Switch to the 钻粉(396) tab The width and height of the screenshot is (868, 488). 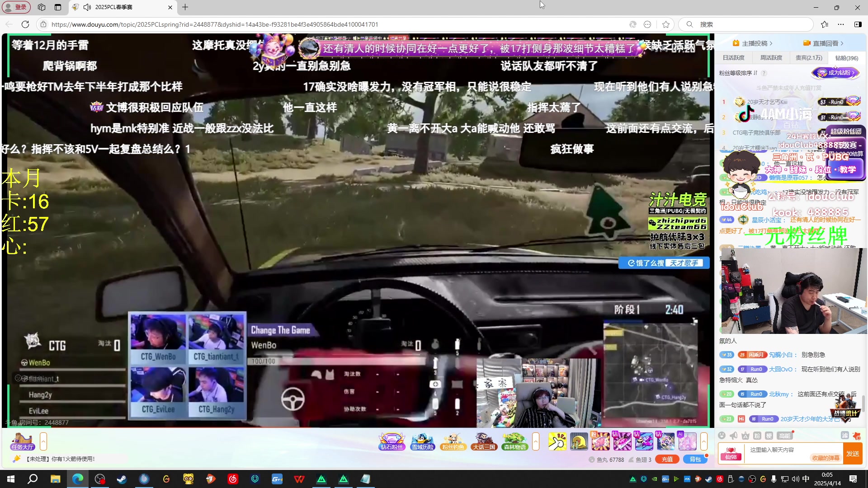(846, 58)
